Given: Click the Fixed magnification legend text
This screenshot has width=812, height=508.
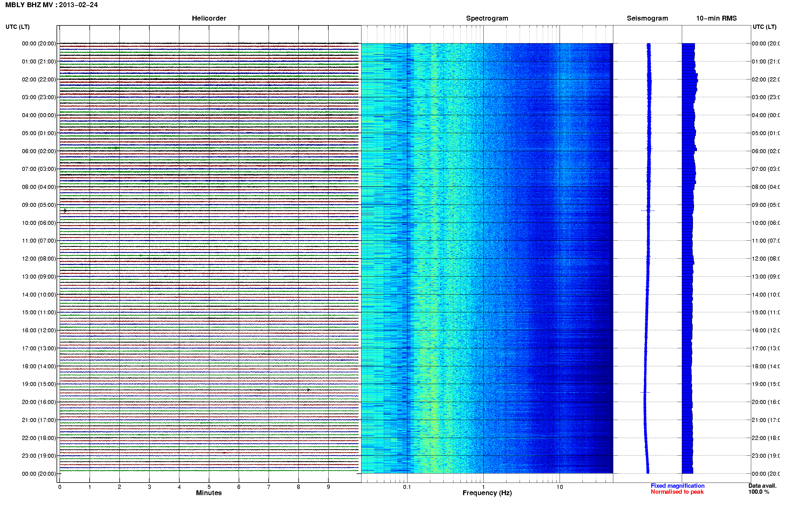Looking at the screenshot, I should tap(678, 485).
